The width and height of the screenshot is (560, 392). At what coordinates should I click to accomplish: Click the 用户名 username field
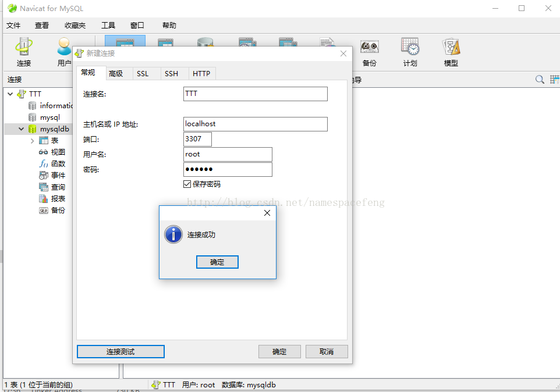tap(228, 155)
